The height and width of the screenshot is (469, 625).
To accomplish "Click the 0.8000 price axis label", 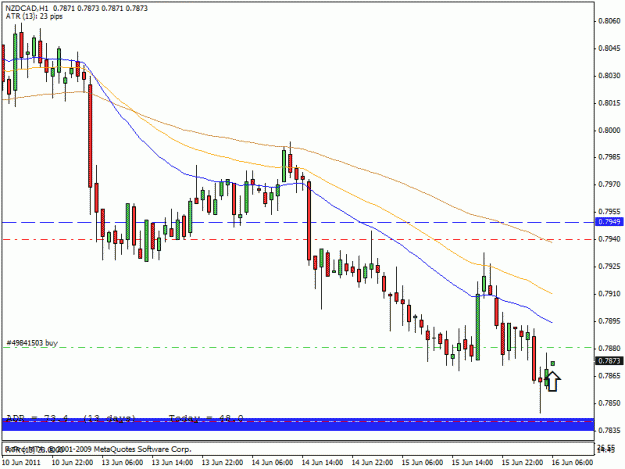I will pyautogui.click(x=610, y=130).
